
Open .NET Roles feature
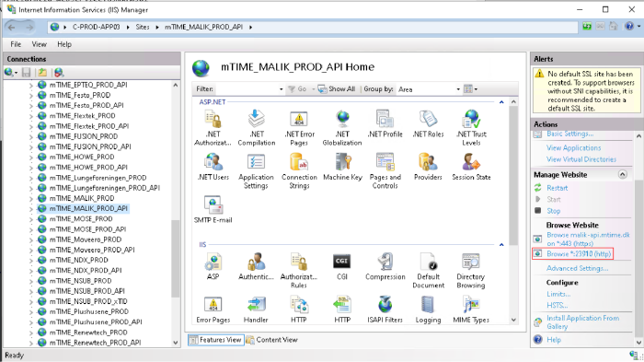(428, 123)
